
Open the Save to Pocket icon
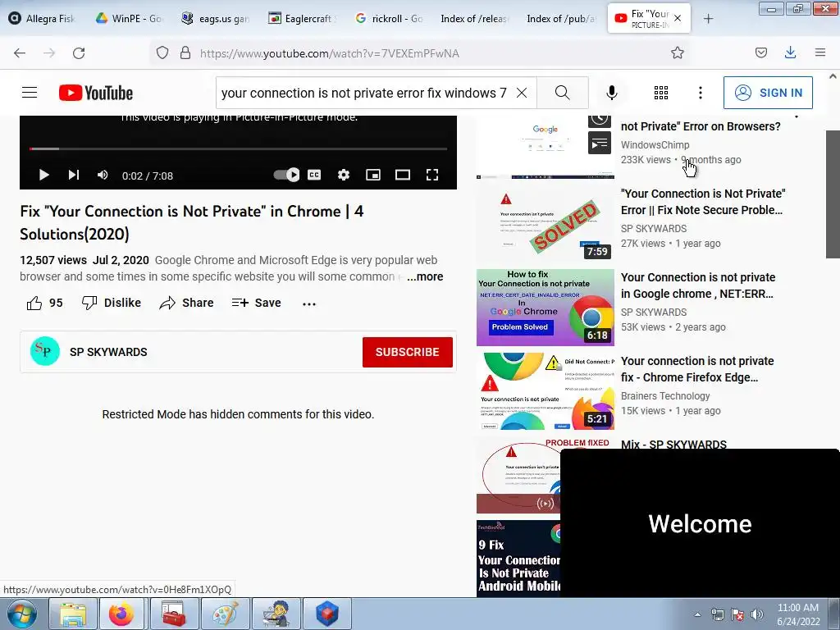(760, 52)
